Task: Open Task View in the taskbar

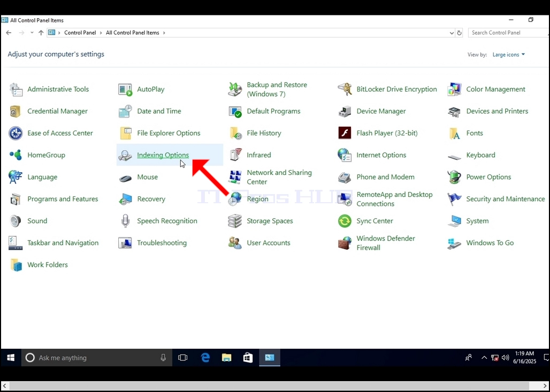Action: (x=183, y=358)
